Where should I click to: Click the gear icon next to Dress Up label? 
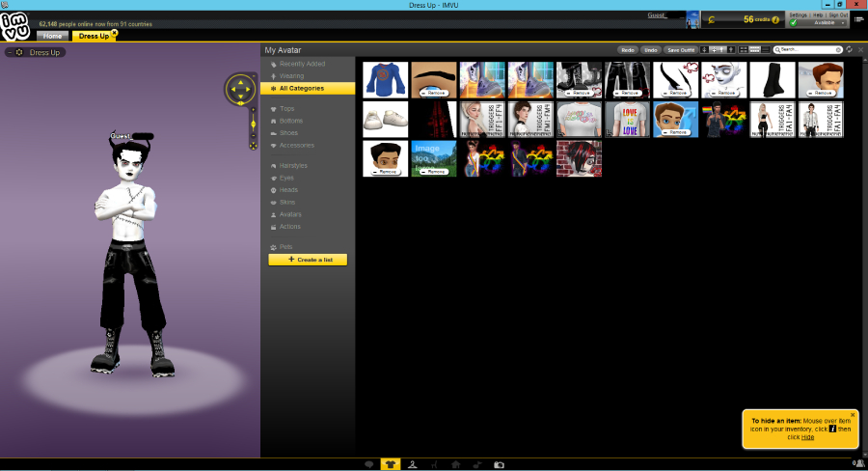(x=19, y=52)
